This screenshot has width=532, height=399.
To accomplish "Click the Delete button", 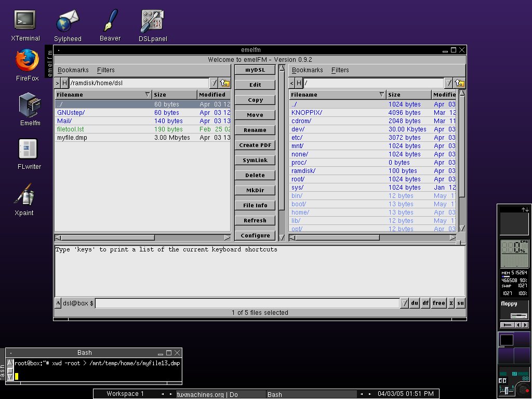I will (255, 175).
